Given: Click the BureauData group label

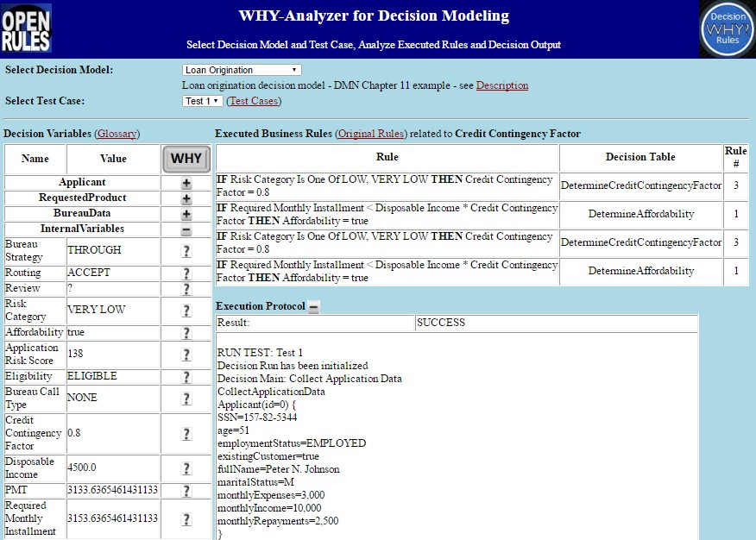Looking at the screenshot, I should coord(82,213).
